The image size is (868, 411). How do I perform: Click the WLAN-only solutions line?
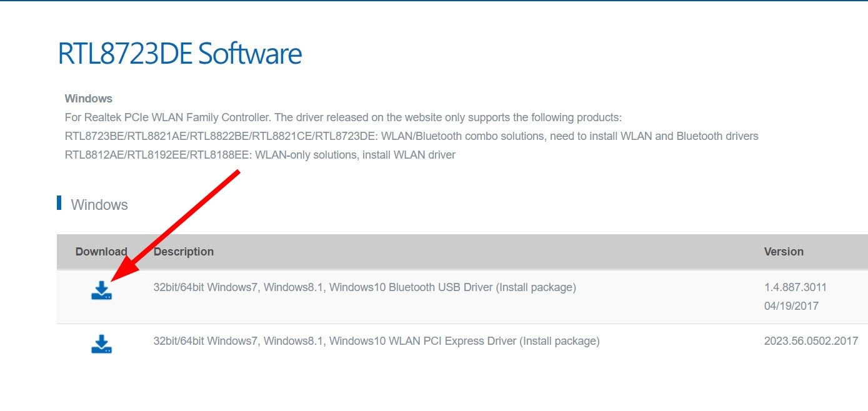[x=260, y=155]
